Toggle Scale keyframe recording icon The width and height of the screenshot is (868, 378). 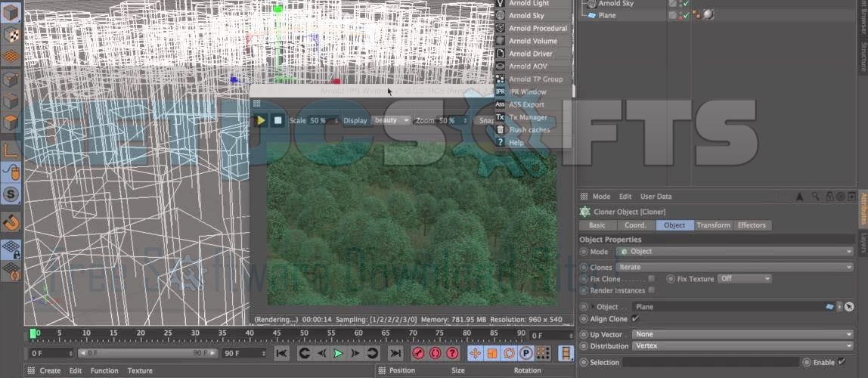click(x=492, y=353)
